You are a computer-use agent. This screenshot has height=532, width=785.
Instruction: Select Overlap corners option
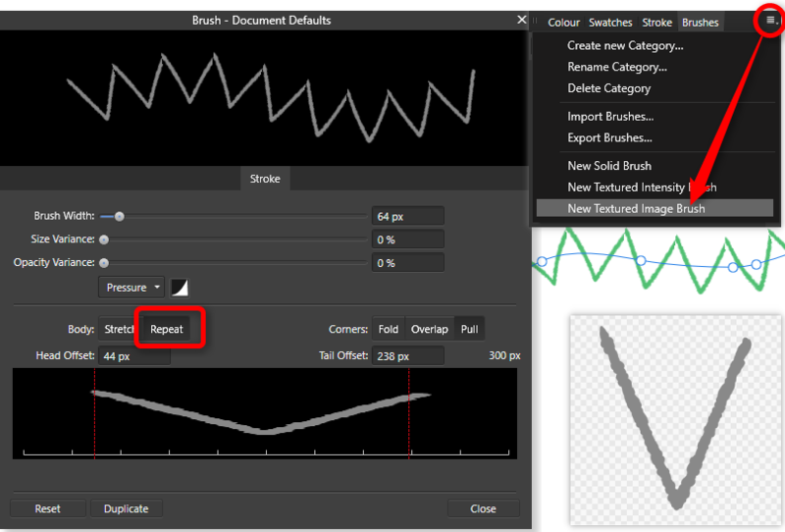429,329
